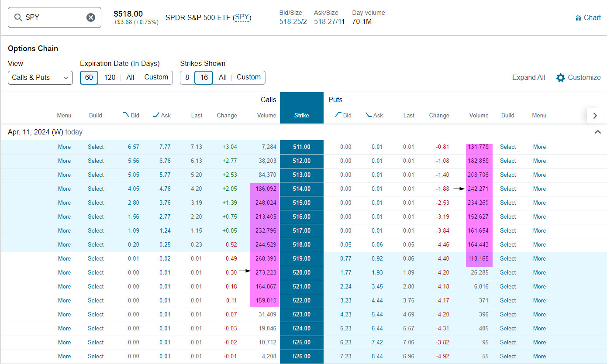The width and height of the screenshot is (607, 364).
Task: Open puts More menu for 526.00 strike
Action: [539, 357]
